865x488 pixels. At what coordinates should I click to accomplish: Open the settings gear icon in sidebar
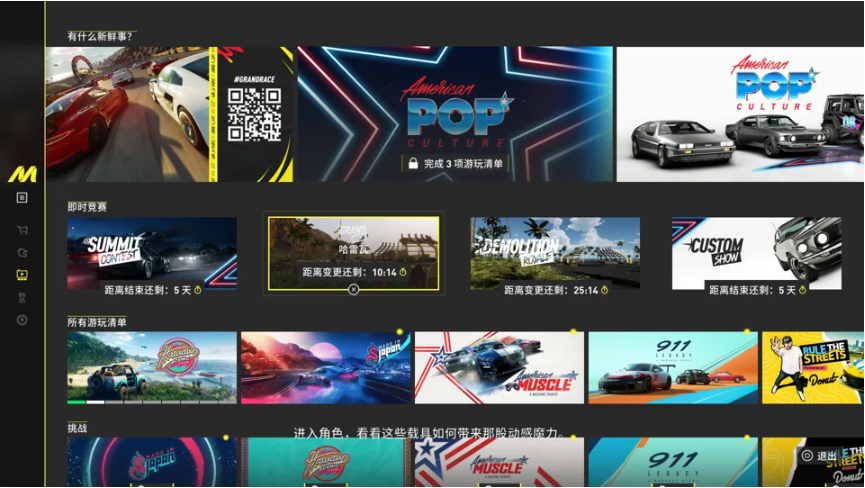click(22, 320)
